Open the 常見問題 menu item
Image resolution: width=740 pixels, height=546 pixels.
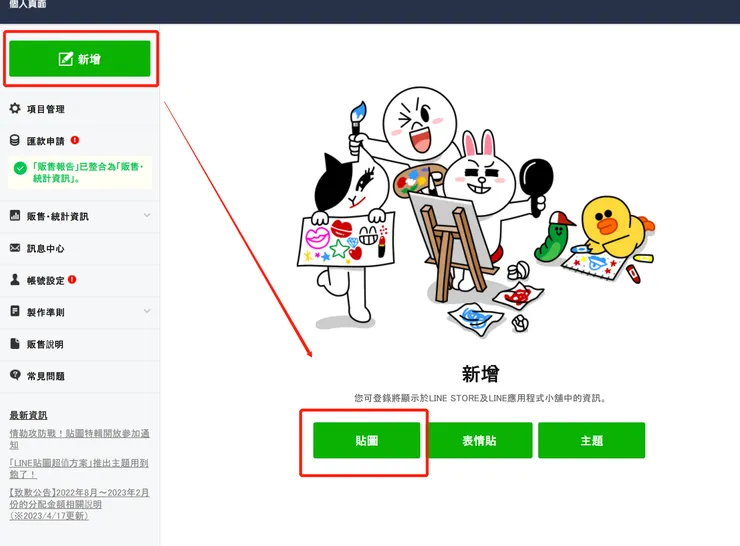80,376
